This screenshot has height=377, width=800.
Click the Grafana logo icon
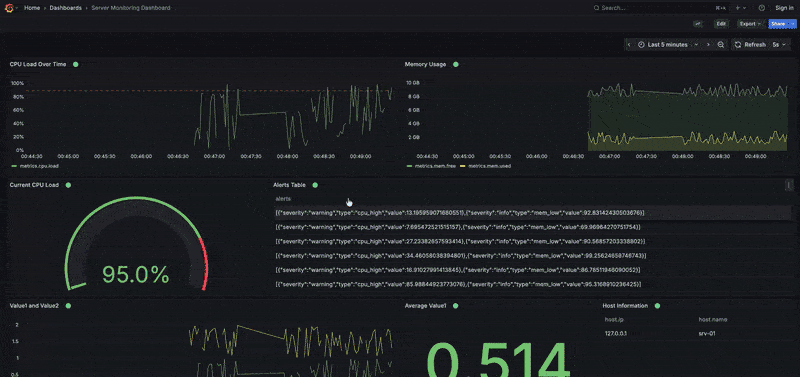(x=9, y=8)
